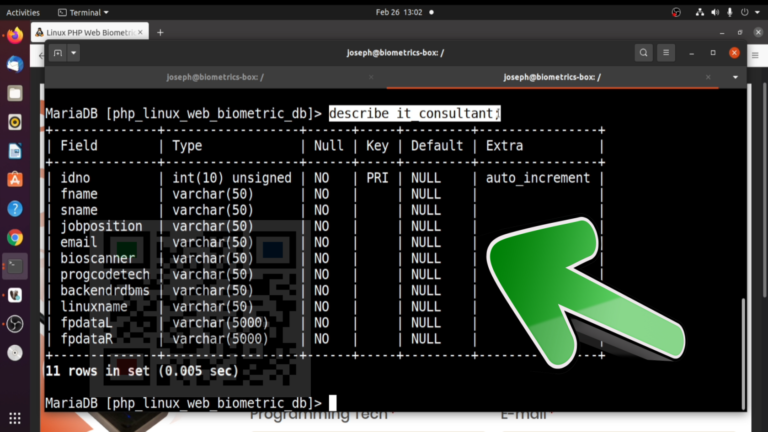Open Firefox from the Ubuntu dock
This screenshot has height=432, width=768.
[x=15, y=35]
